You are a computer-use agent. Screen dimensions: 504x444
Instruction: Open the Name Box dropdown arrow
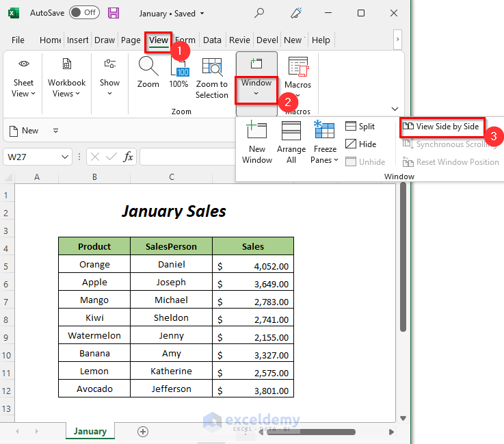click(65, 157)
